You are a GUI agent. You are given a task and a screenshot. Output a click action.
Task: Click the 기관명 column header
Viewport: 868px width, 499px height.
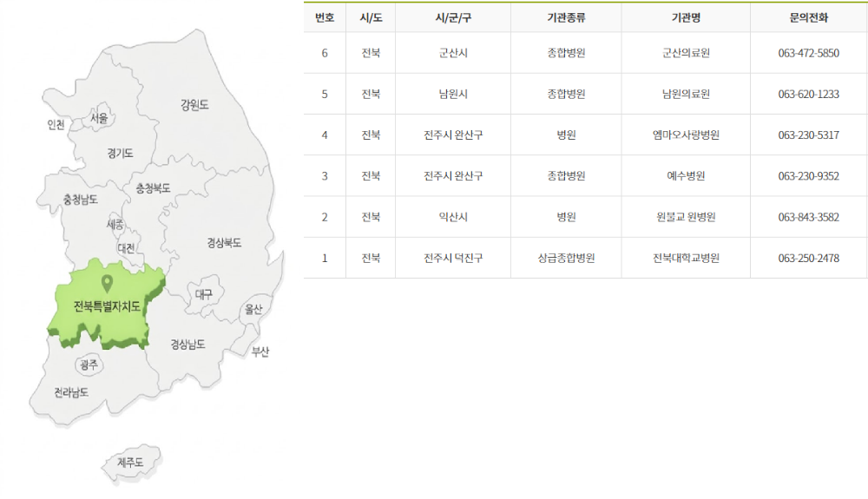(x=686, y=17)
